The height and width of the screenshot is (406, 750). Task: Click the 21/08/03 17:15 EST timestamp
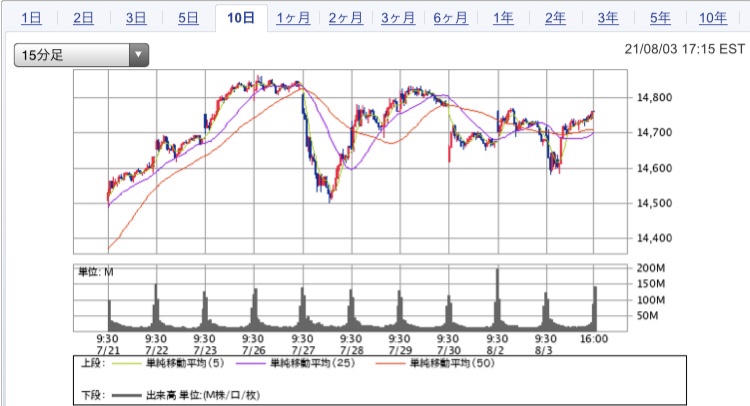coord(684,49)
